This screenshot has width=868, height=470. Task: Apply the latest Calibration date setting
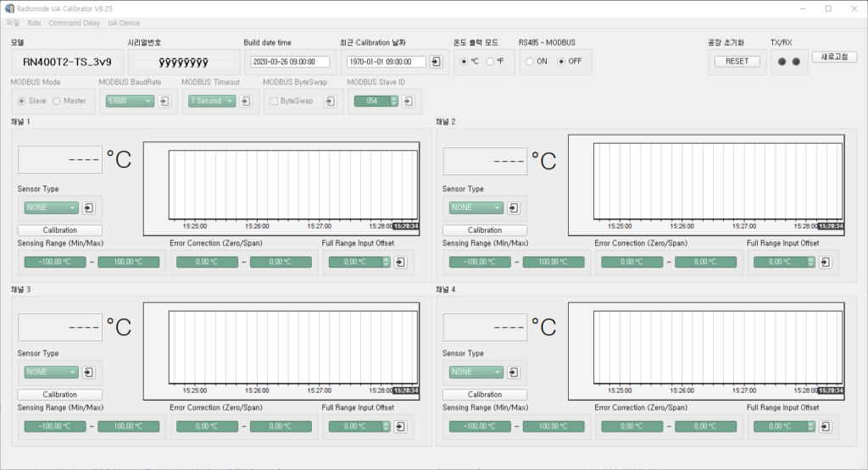437,61
